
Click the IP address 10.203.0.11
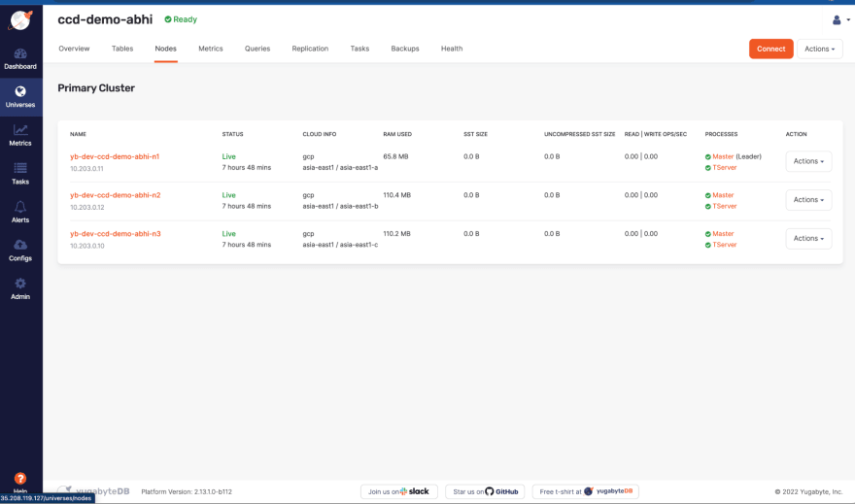point(86,169)
